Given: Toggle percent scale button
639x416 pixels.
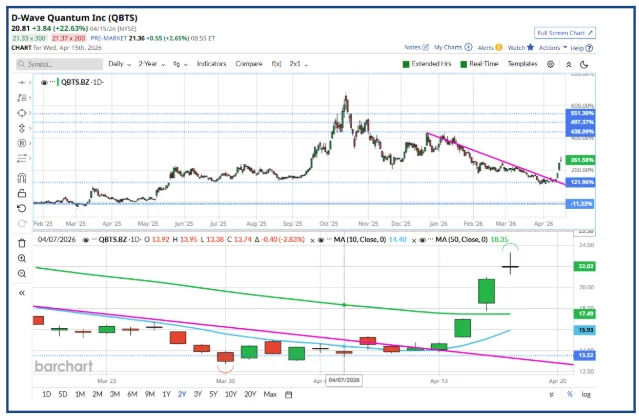Looking at the screenshot, I should [570, 394].
